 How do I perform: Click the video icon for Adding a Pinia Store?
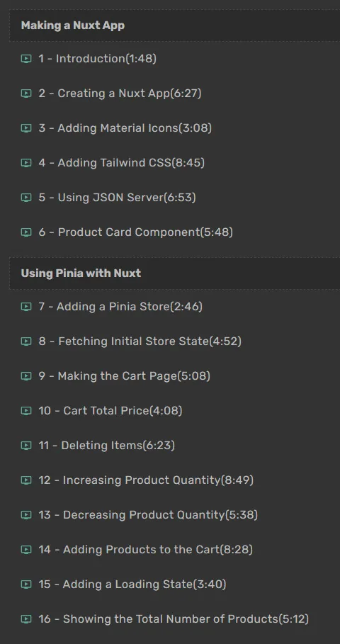[x=26, y=306]
